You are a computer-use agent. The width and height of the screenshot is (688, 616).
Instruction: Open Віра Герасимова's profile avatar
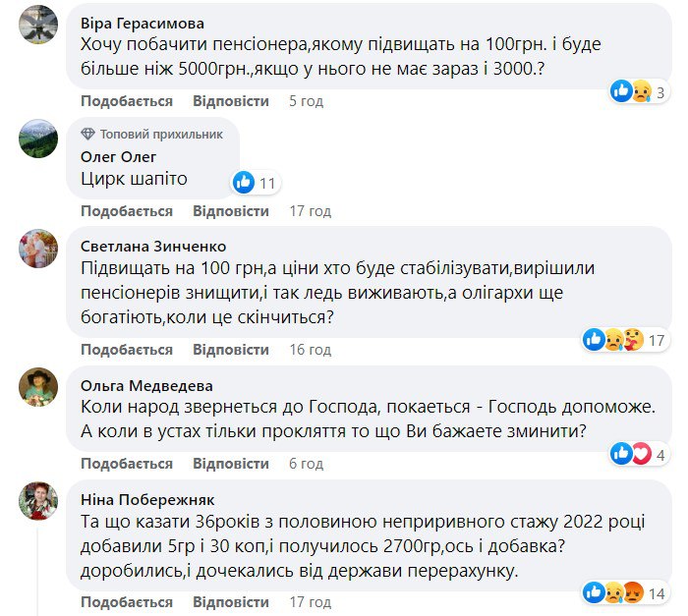38,24
